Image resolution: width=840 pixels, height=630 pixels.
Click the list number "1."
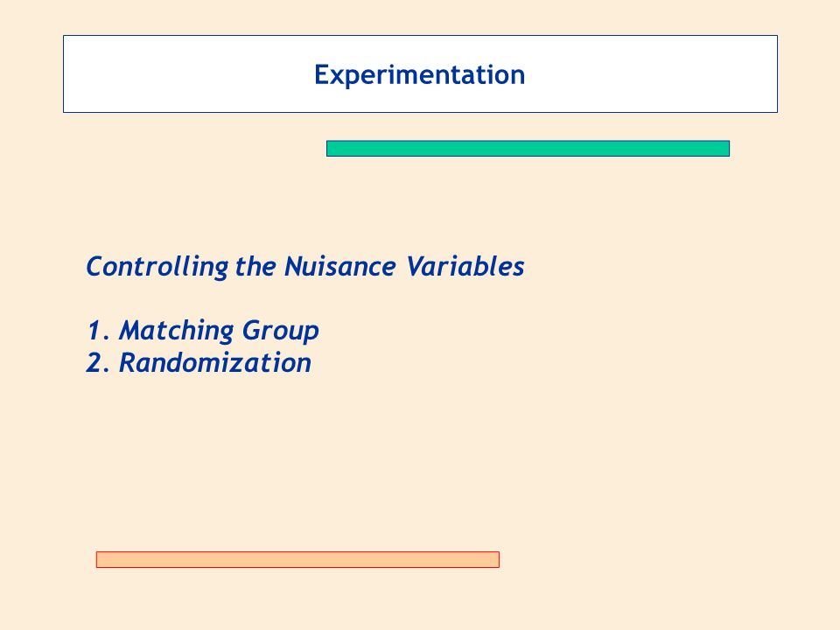pyautogui.click(x=99, y=331)
